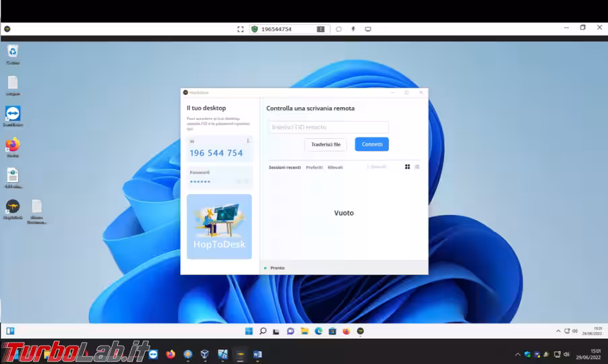Open Recycle Bin on the remote desktop
Image resolution: width=608 pixels, height=364 pixels.
13,51
